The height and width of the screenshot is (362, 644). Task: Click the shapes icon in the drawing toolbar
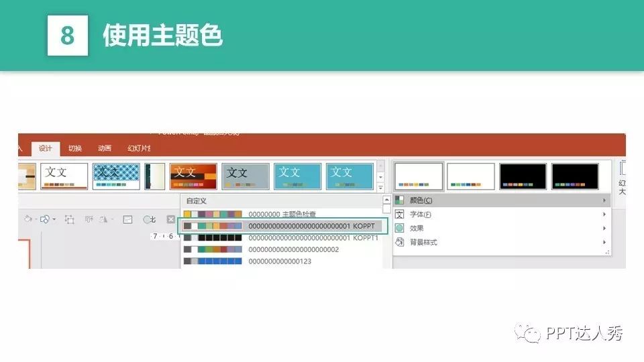(46, 219)
